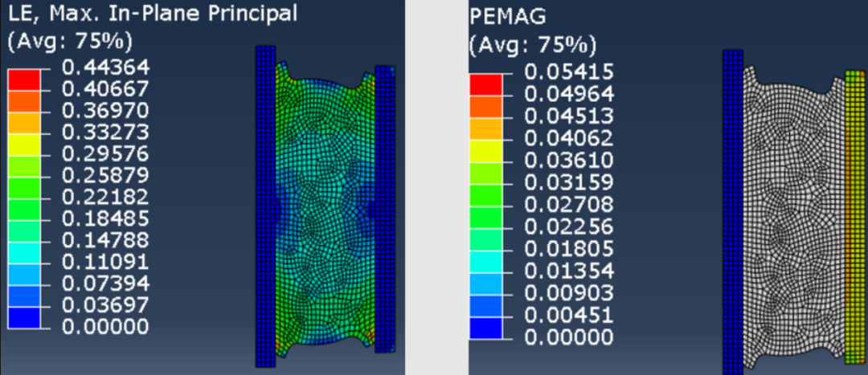This screenshot has width=868, height=375.
Task: Click the PEMAG legend value 0.04964
Action: [569, 94]
